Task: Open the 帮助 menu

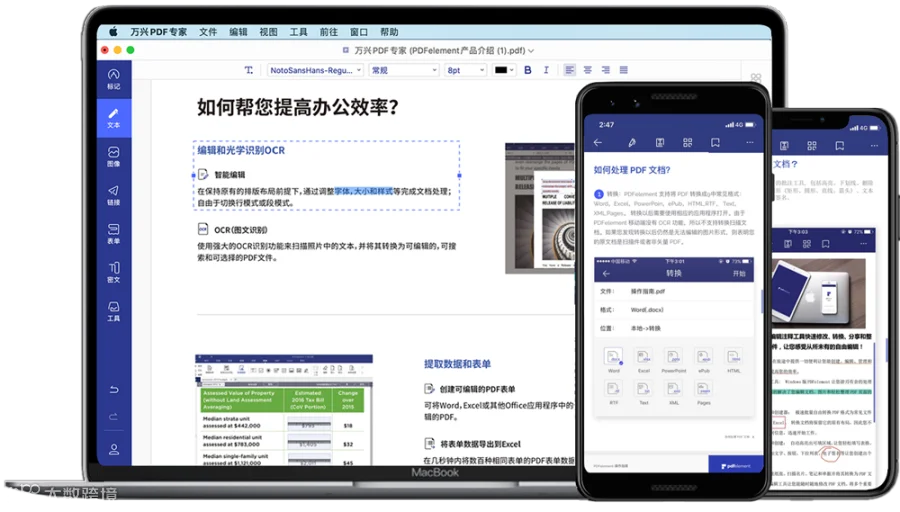Action: 389,32
